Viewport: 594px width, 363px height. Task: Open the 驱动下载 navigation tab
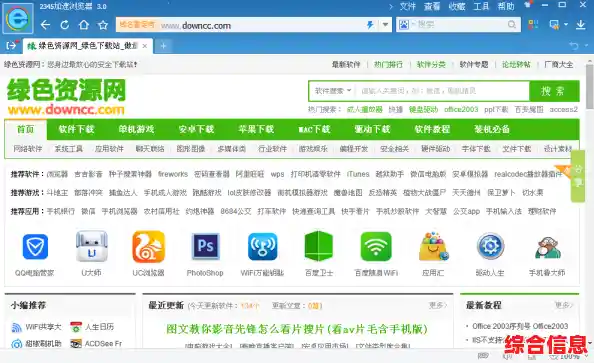click(372, 129)
